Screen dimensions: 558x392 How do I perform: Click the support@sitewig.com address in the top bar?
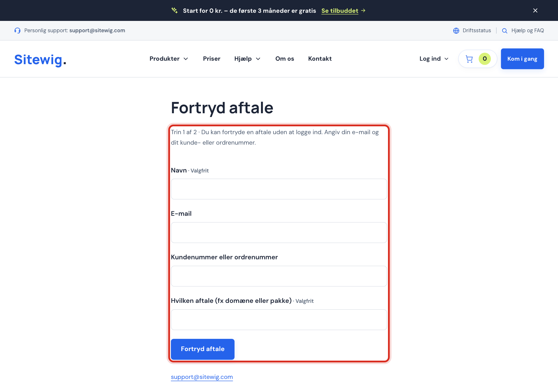pos(97,30)
